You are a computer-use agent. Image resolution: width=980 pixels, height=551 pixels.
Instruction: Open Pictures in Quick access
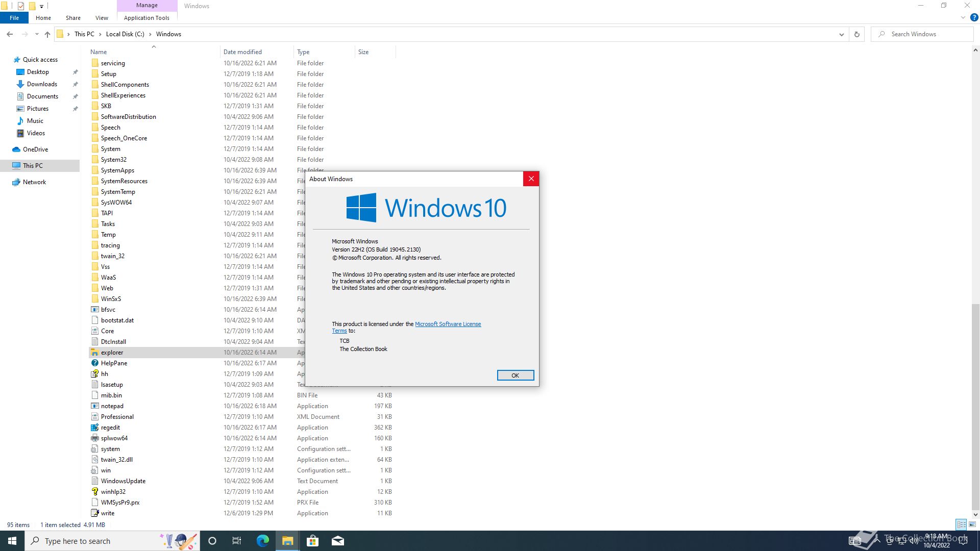38,109
